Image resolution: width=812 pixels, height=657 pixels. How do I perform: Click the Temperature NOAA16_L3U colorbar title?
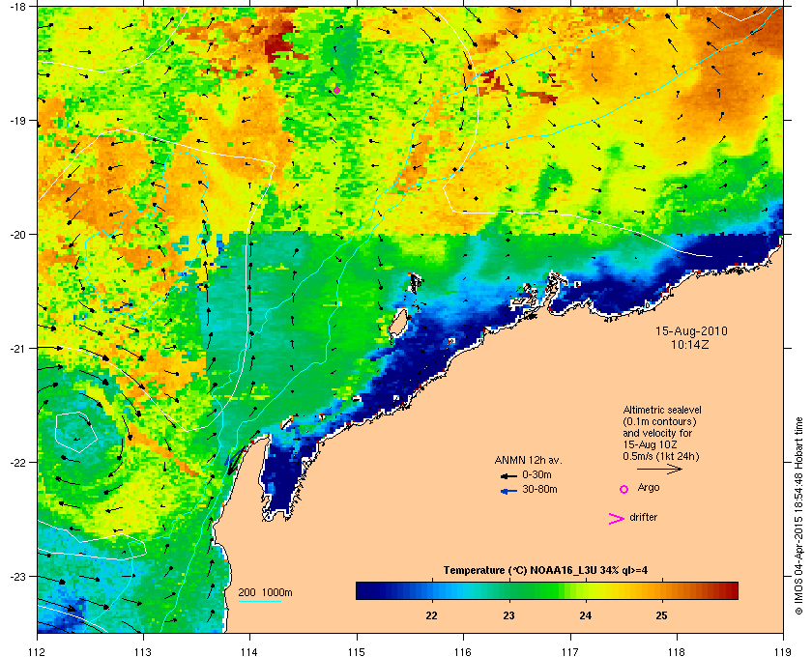(545, 571)
